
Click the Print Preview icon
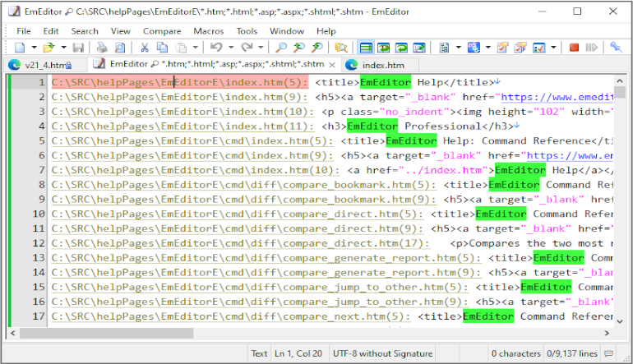coord(120,48)
